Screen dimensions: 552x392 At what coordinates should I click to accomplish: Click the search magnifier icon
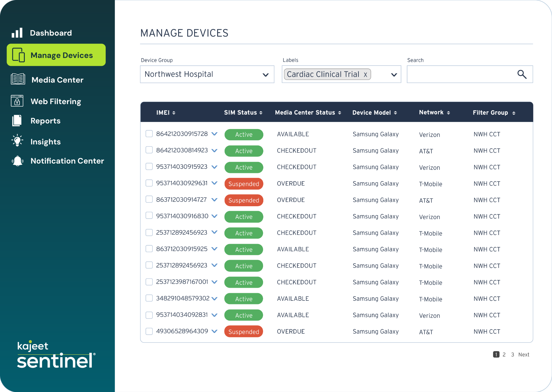522,74
